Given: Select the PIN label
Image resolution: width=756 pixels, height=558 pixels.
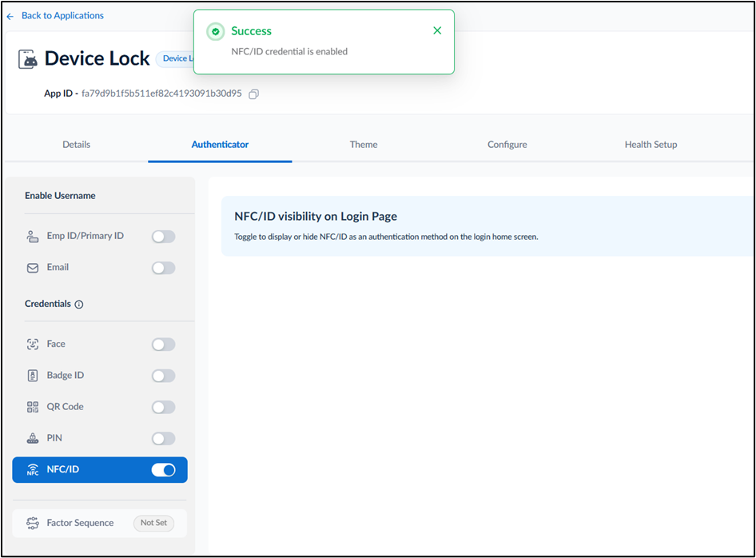Looking at the screenshot, I should point(54,438).
